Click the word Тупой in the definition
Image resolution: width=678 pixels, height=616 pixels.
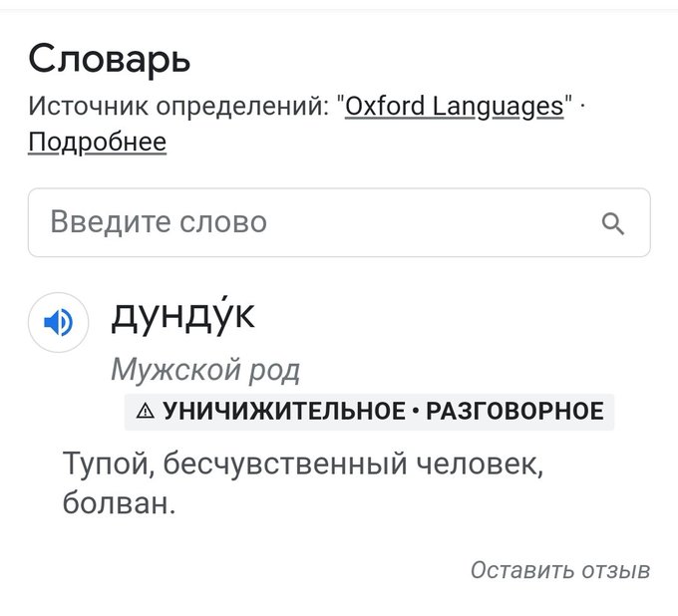click(104, 463)
